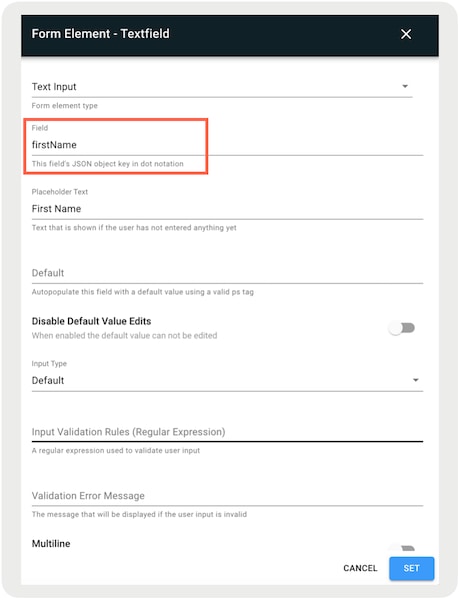Image resolution: width=460 pixels, height=600 pixels.
Task: Click the 'Text that is shown' helper text
Action: pyautogui.click(x=134, y=228)
